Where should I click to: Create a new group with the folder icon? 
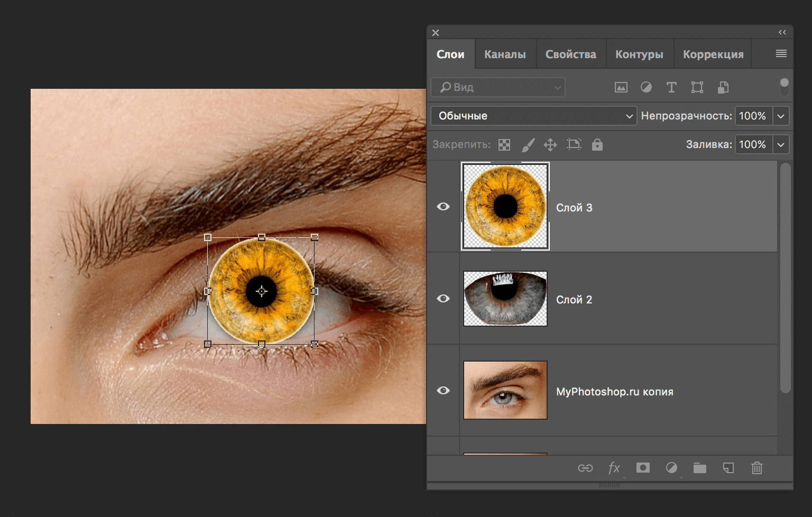(x=700, y=468)
